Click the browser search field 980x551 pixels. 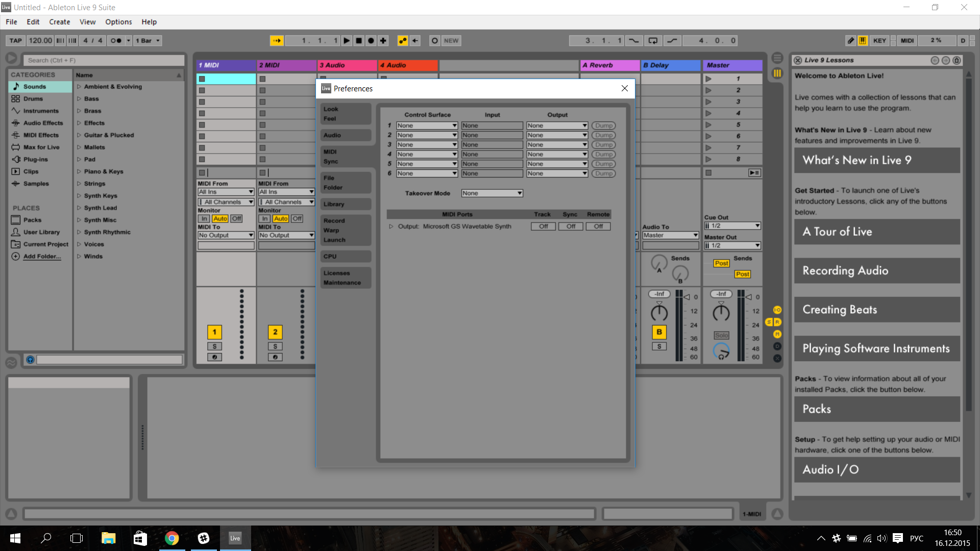104,60
